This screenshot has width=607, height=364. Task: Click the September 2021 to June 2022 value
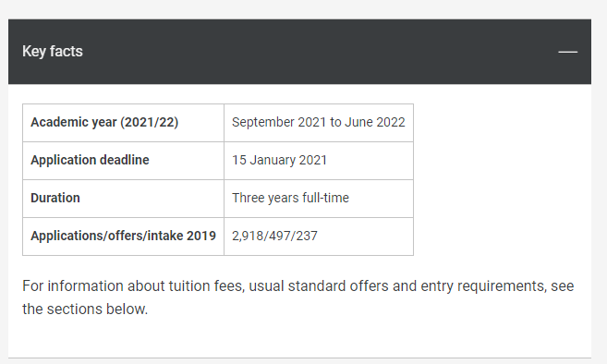318,122
